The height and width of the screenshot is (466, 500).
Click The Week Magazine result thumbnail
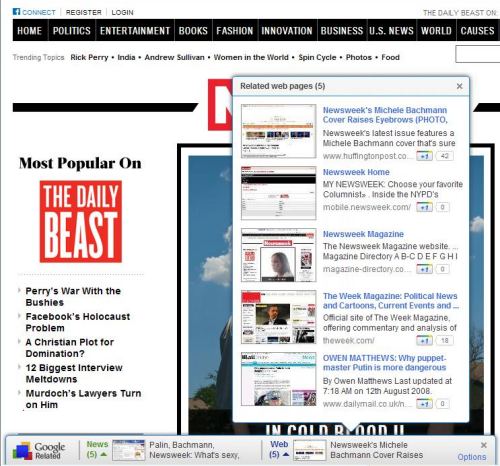tap(279, 317)
